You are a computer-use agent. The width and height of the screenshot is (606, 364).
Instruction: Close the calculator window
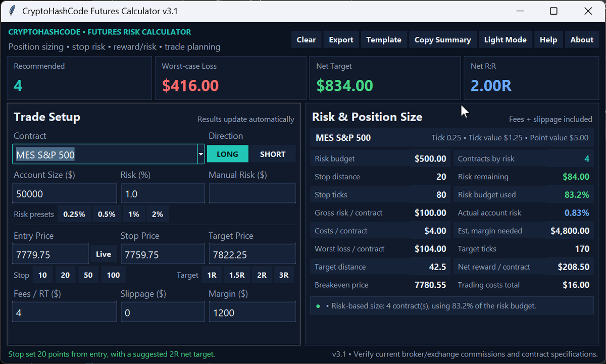[x=588, y=11]
